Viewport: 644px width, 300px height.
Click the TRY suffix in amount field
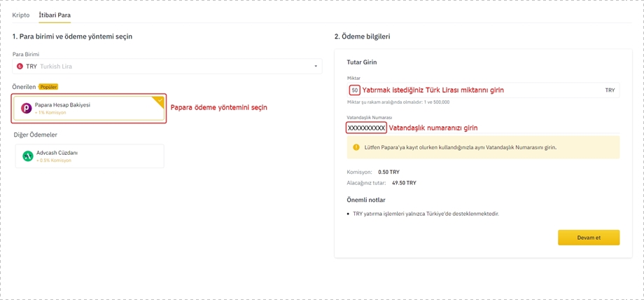pyautogui.click(x=610, y=90)
